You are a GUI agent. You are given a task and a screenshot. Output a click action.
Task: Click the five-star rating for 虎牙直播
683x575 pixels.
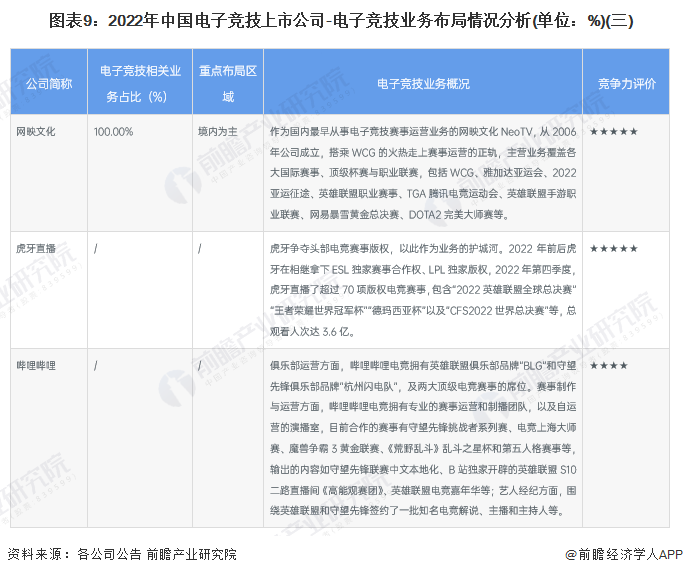point(614,249)
